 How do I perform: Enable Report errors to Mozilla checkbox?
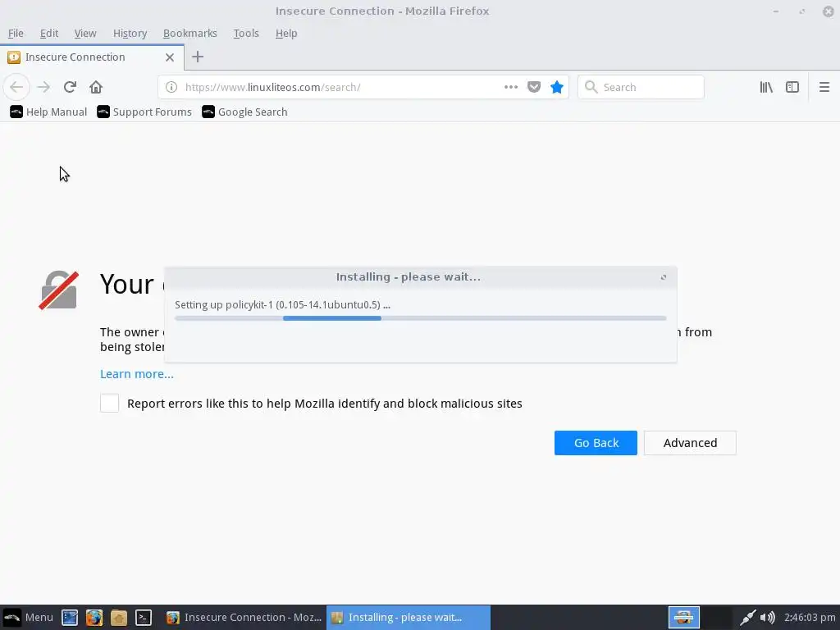pos(109,404)
